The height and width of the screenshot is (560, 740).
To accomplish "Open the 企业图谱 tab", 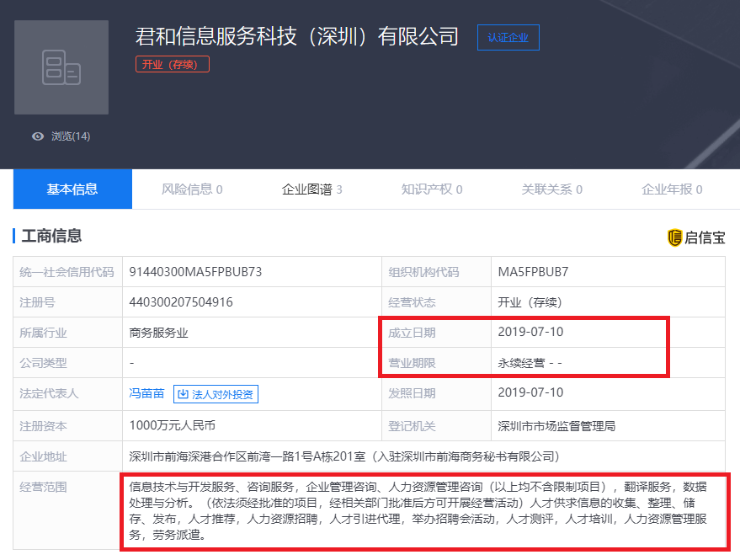I will (311, 189).
